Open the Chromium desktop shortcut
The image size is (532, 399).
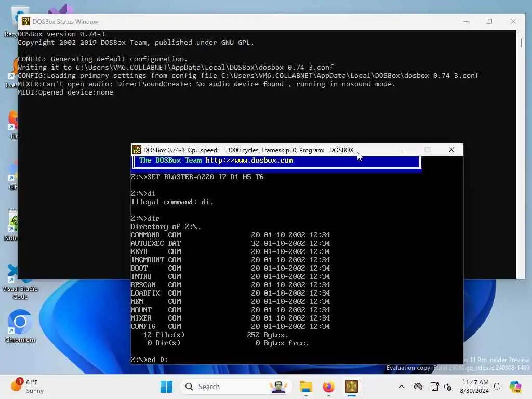(x=20, y=326)
